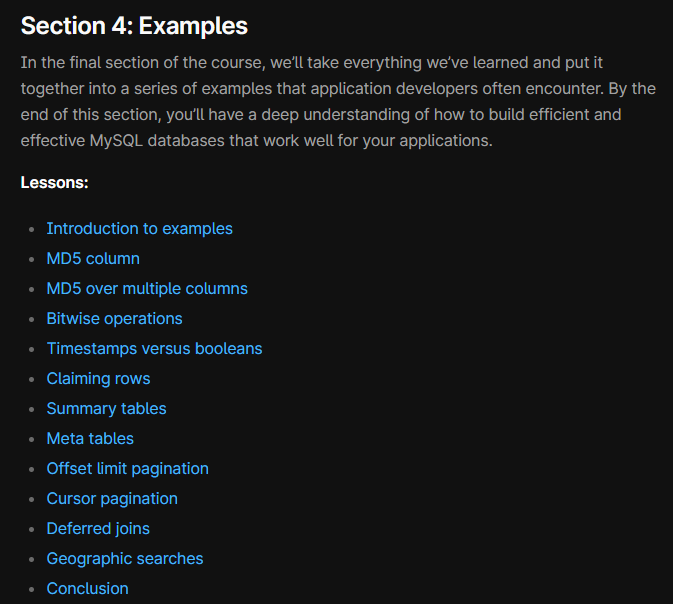The image size is (673, 604).
Task: Click the text line starting together into a series
Action: point(338,89)
